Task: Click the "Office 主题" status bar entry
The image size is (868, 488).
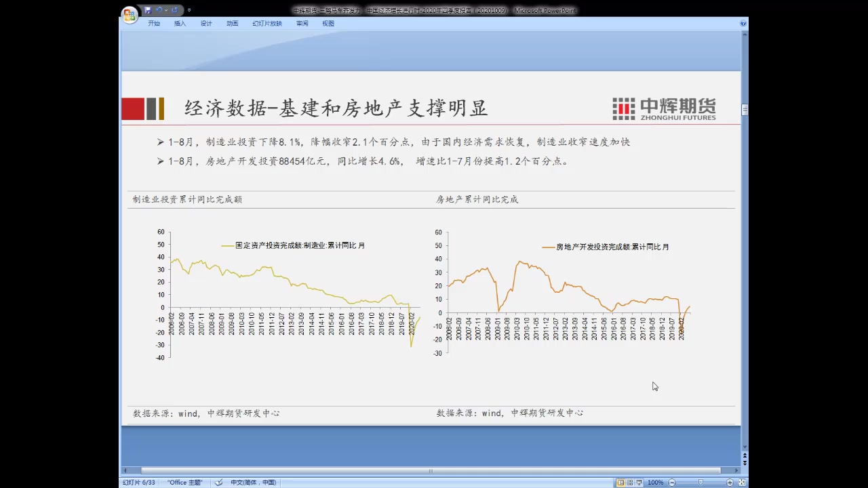Action: [x=185, y=483]
